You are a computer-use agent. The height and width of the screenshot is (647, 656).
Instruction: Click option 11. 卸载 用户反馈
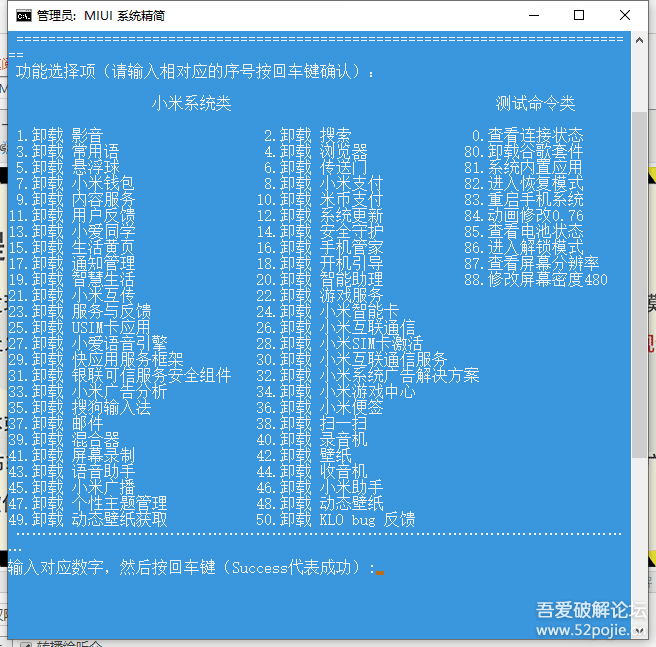(72, 216)
